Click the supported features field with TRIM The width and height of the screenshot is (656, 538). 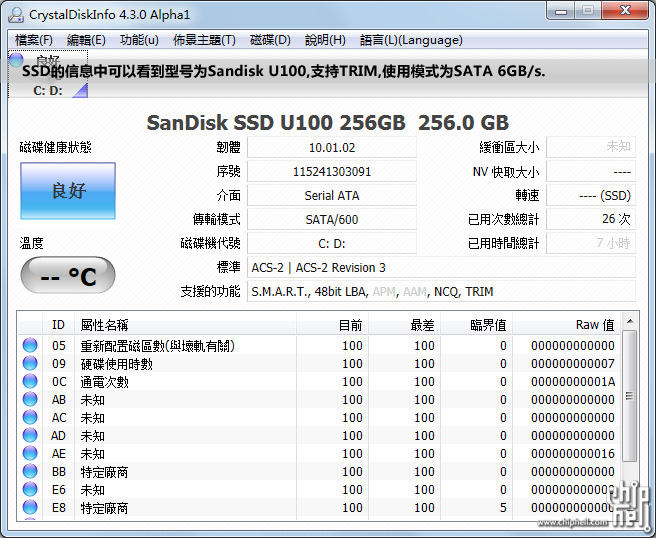pos(441,291)
